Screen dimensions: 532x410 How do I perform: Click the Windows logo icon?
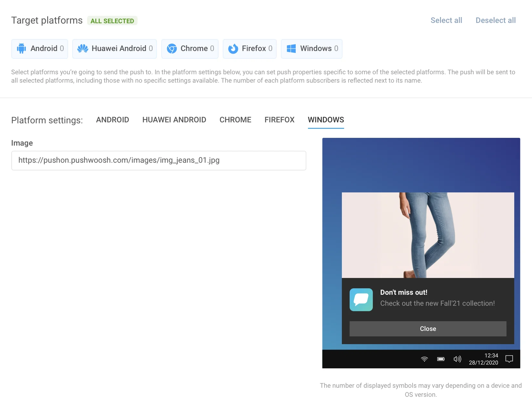tap(291, 48)
